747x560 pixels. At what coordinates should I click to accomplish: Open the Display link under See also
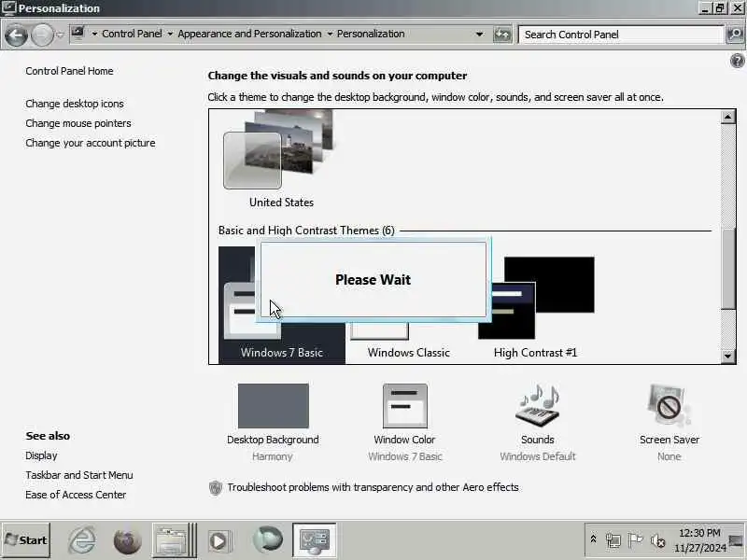coord(41,455)
